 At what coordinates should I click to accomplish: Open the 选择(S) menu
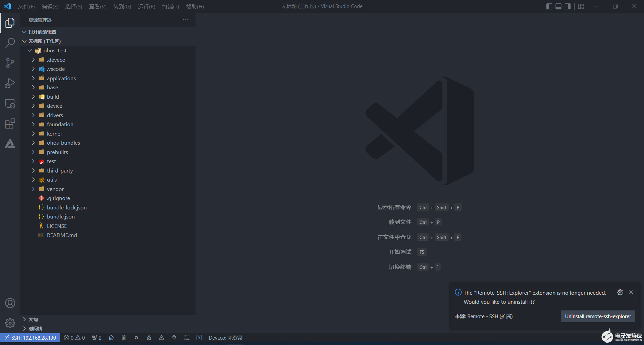(73, 6)
